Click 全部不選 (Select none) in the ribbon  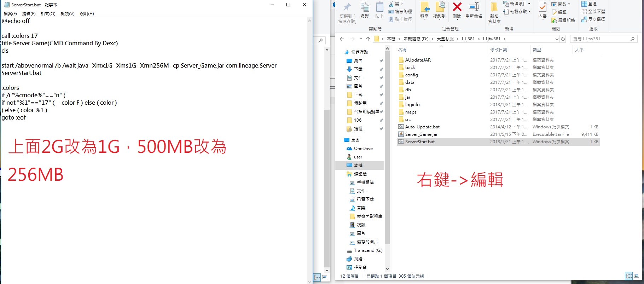tap(593, 12)
